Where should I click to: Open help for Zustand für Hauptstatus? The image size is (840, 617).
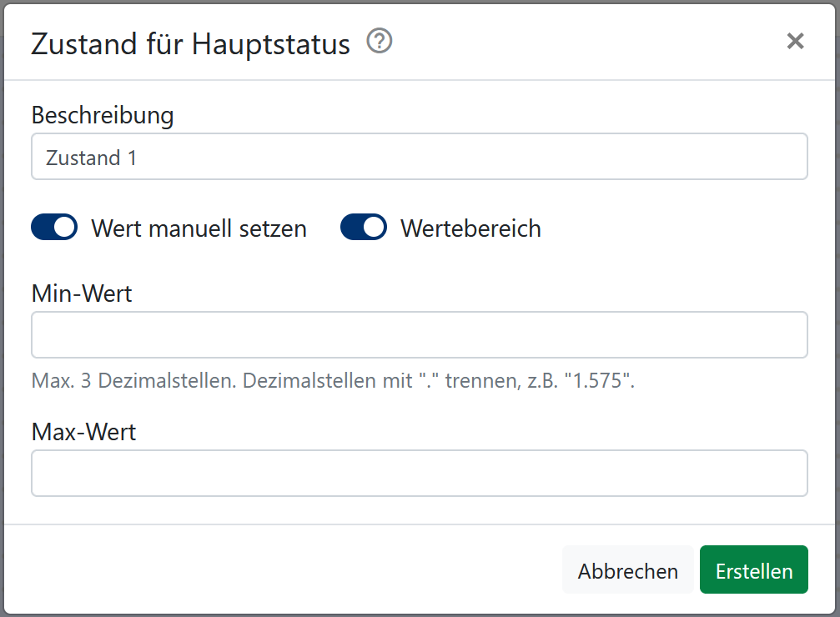[380, 41]
